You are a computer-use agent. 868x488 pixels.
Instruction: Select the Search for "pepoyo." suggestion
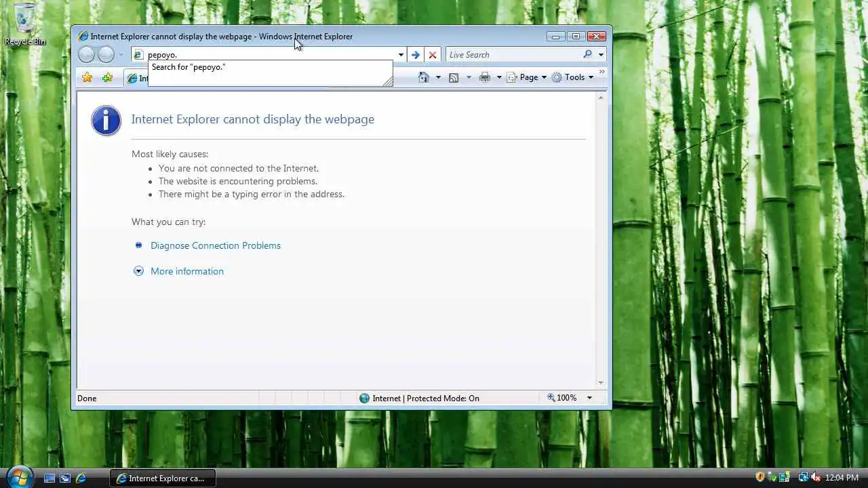[270, 67]
